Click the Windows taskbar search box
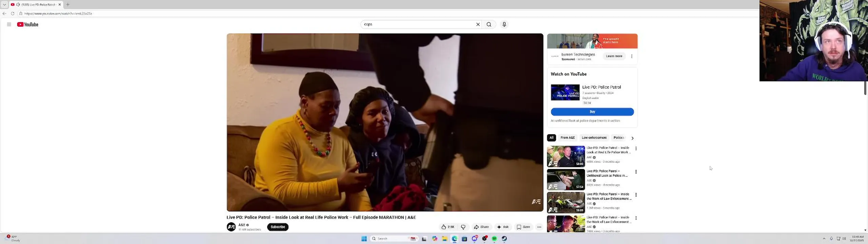Screen dimensions: 868x244 click(x=394, y=239)
